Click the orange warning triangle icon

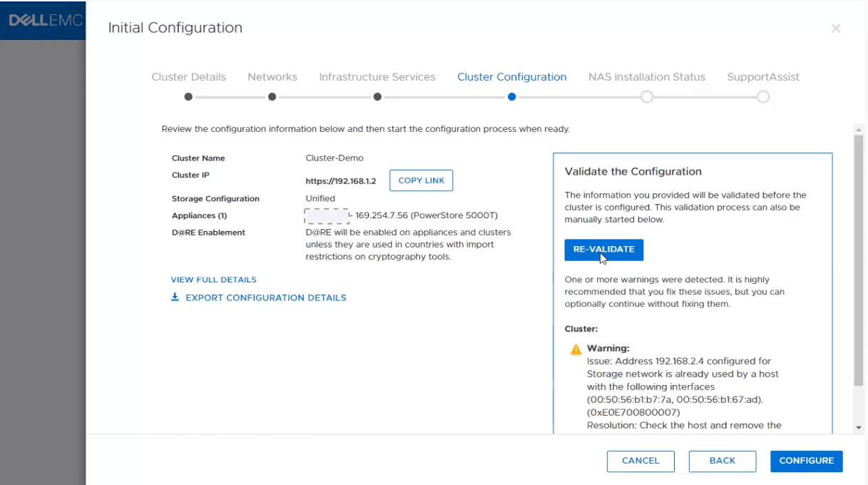576,349
